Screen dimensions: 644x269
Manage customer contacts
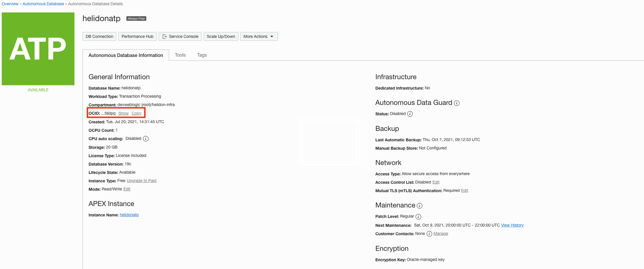(441, 233)
